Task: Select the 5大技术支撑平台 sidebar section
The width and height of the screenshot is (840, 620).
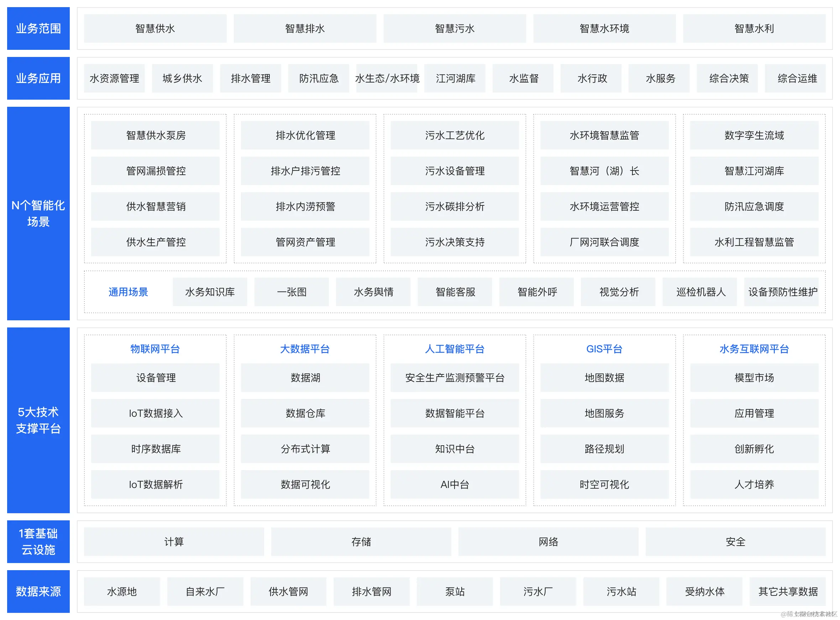Action: coord(38,420)
